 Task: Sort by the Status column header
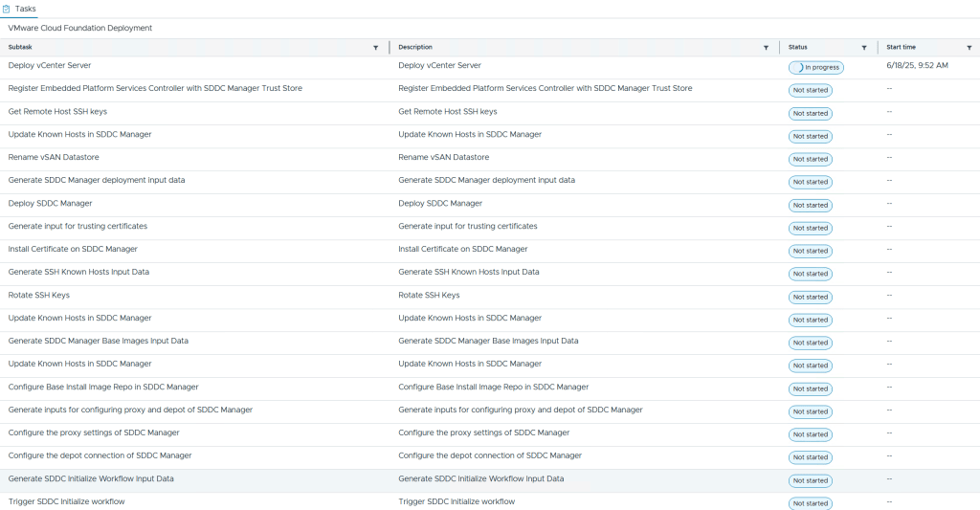pyautogui.click(x=797, y=47)
